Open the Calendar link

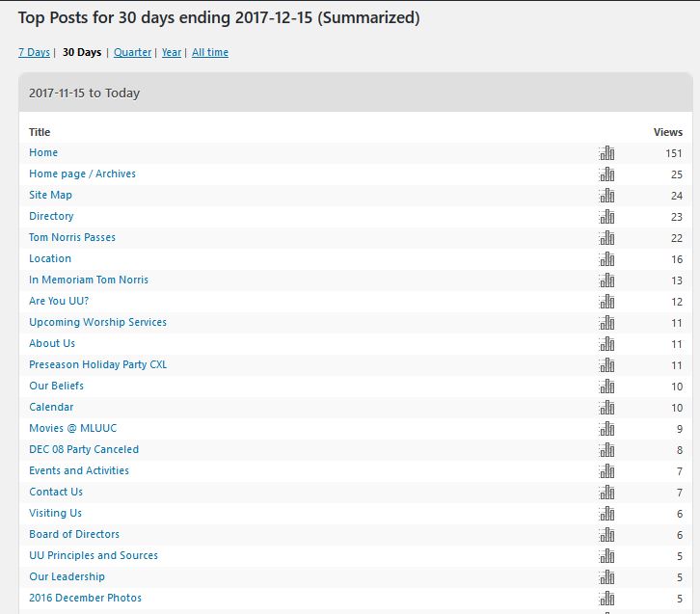coord(51,407)
